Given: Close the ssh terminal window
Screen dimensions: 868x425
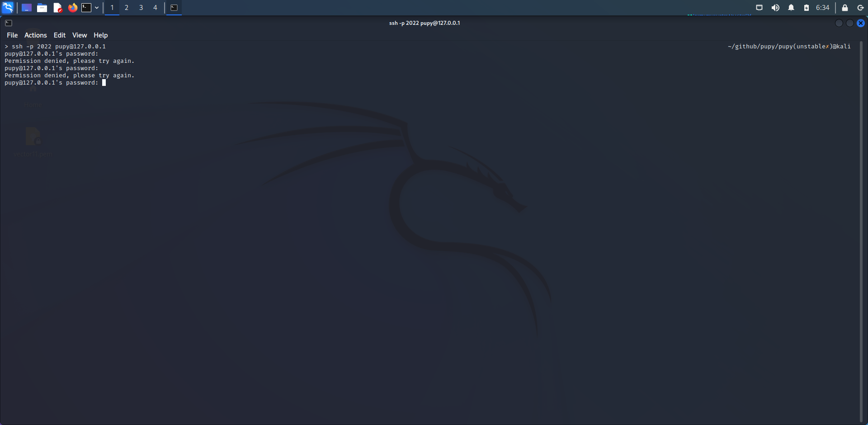Looking at the screenshot, I should coord(861,23).
